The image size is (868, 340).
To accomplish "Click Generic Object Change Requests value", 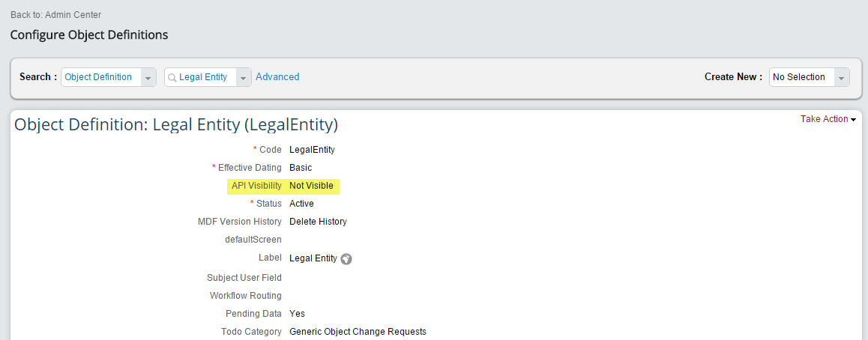I will click(x=358, y=332).
